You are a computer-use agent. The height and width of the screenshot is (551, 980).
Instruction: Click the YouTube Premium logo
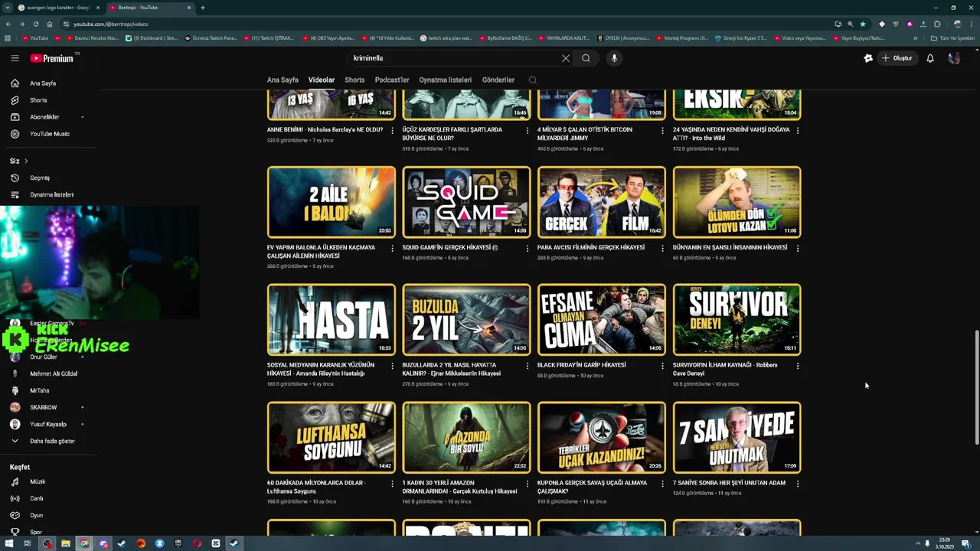[52, 58]
